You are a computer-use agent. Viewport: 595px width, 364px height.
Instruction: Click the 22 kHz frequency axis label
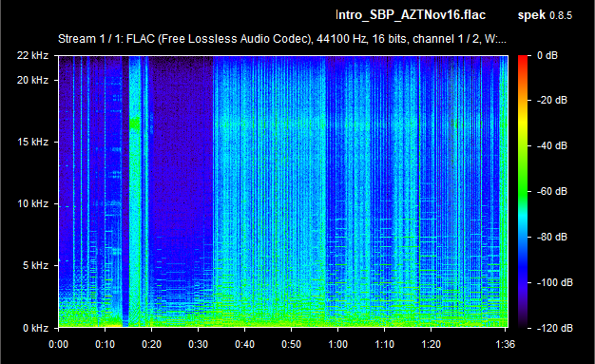click(32, 55)
